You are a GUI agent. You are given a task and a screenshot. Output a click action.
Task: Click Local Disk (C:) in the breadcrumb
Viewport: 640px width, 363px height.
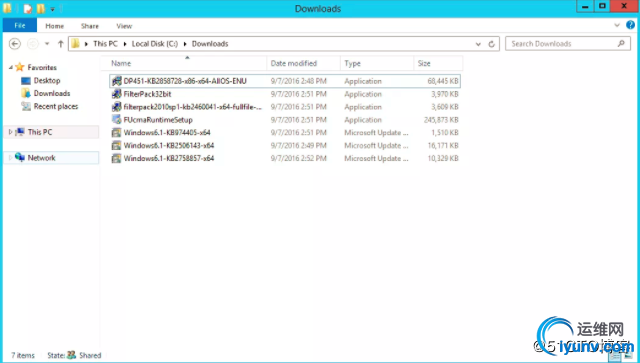pos(155,44)
